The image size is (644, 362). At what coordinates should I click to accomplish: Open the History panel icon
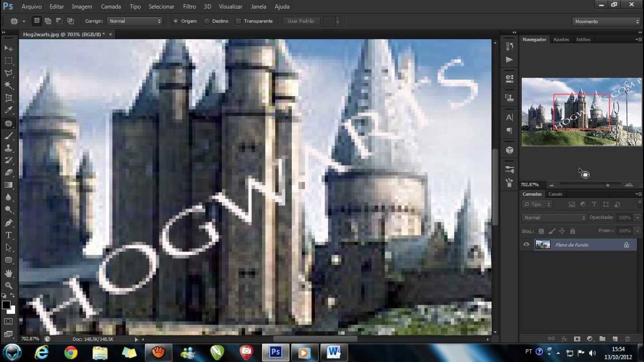[x=509, y=46]
